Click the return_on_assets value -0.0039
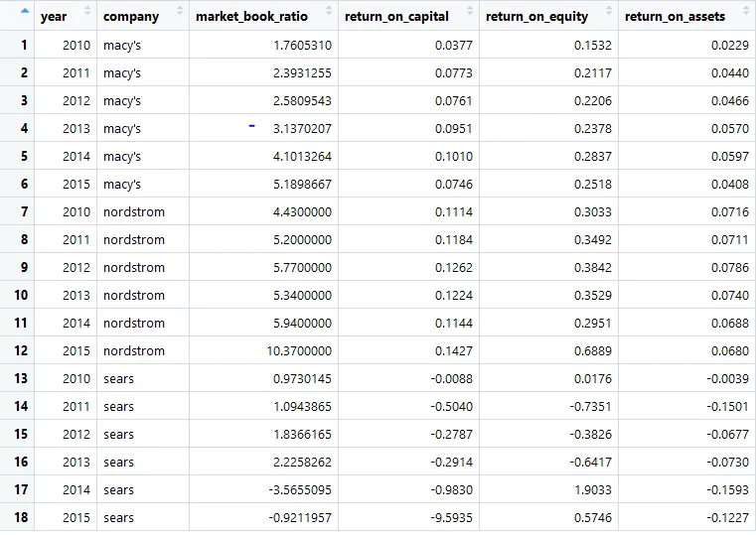The height and width of the screenshot is (535, 756). (727, 379)
